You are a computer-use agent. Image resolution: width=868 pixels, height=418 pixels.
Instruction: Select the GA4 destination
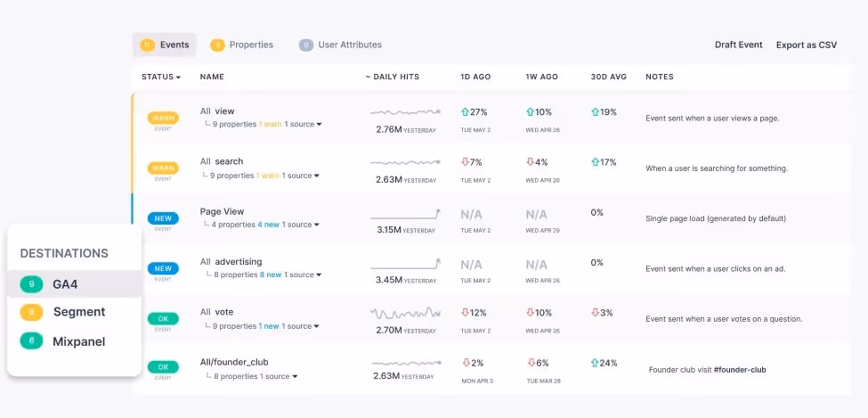(x=74, y=284)
